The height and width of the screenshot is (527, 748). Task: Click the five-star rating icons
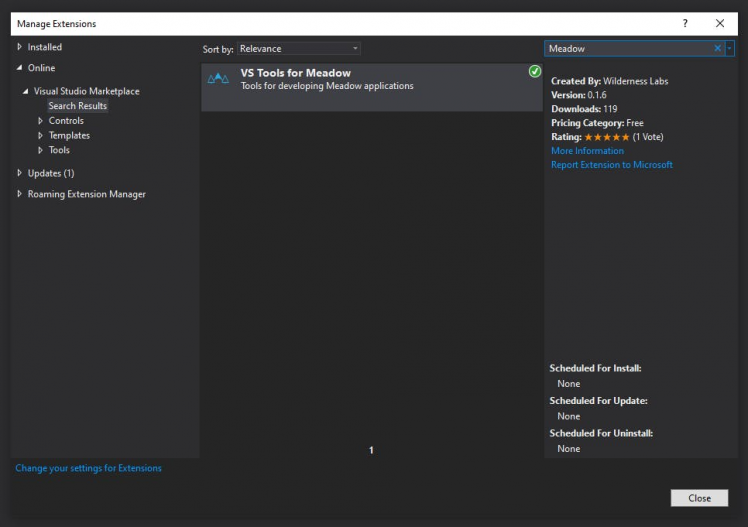[606, 137]
